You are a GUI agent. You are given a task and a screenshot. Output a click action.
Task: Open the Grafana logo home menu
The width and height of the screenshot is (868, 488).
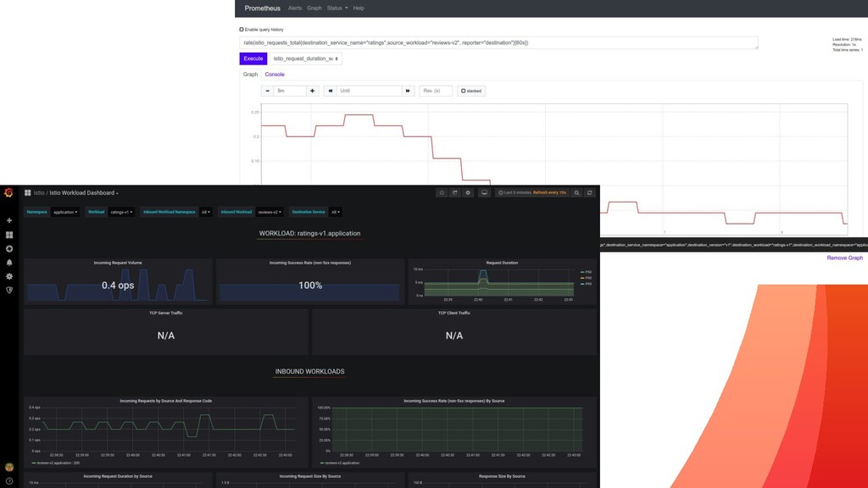(8, 192)
